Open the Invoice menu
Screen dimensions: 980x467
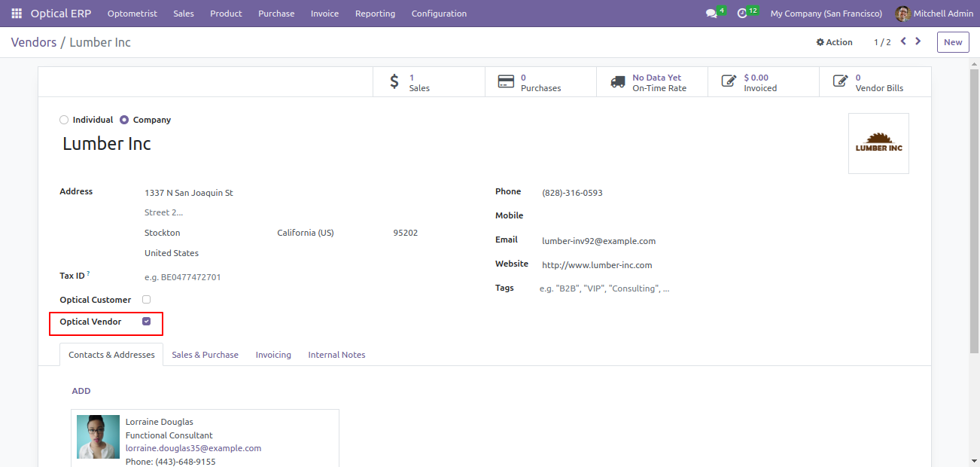(x=324, y=14)
